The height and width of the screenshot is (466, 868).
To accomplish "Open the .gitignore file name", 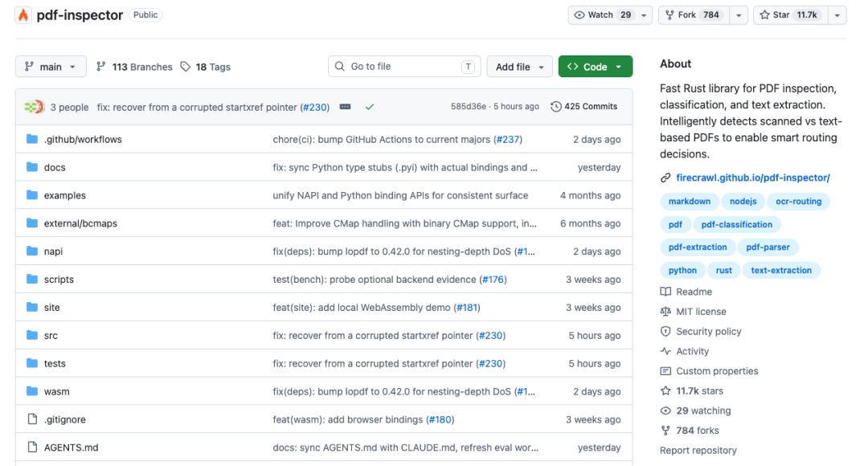I will [65, 419].
